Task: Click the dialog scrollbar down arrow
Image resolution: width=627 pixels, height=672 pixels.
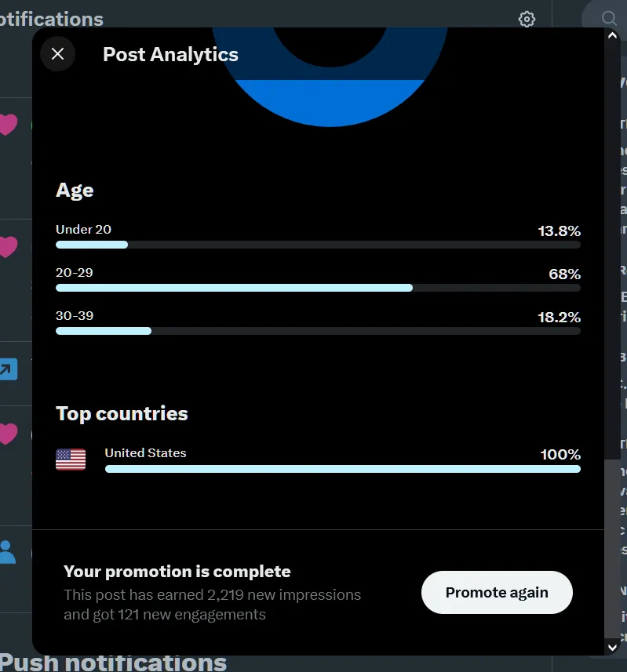Action: pyautogui.click(x=613, y=647)
